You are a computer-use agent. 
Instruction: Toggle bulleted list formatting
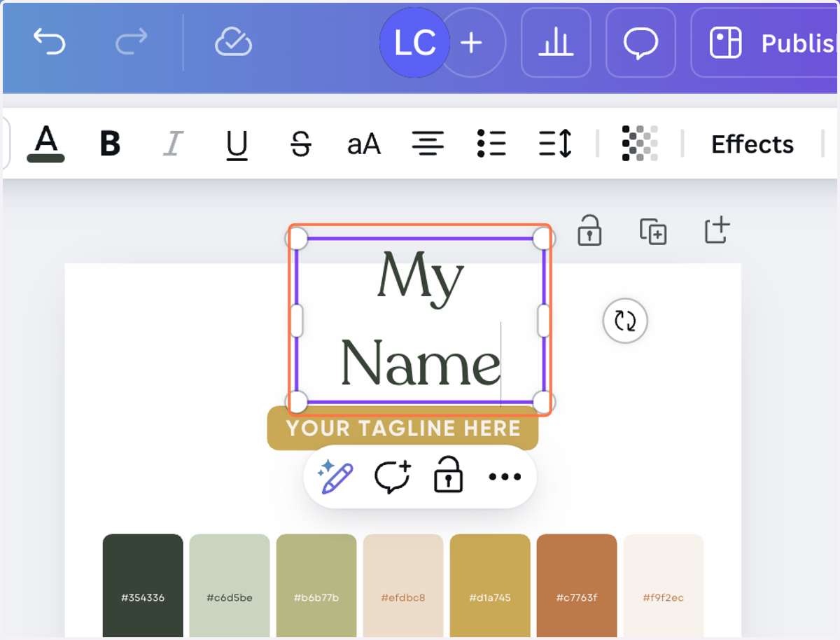coord(491,144)
